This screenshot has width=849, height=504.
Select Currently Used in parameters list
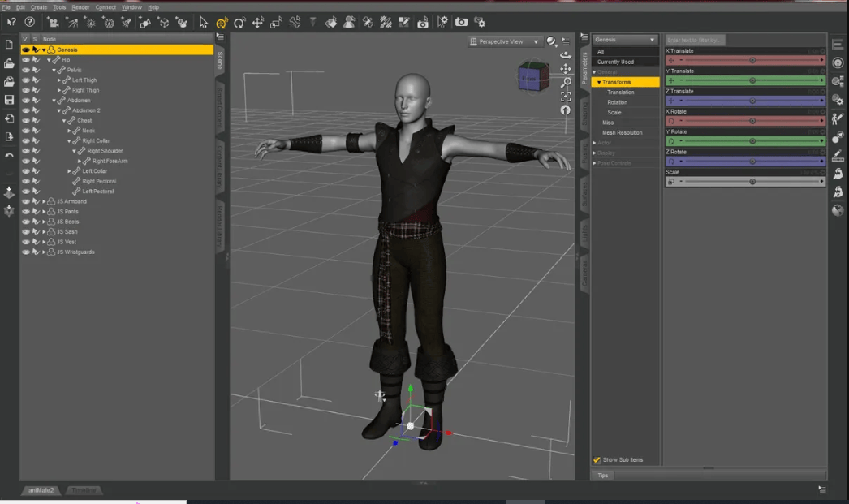[615, 62]
